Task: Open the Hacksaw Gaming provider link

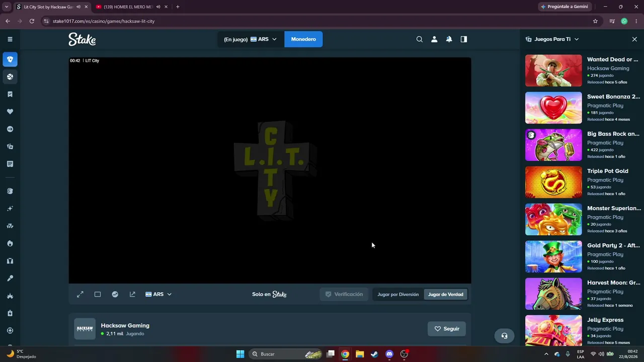Action: pos(125,325)
